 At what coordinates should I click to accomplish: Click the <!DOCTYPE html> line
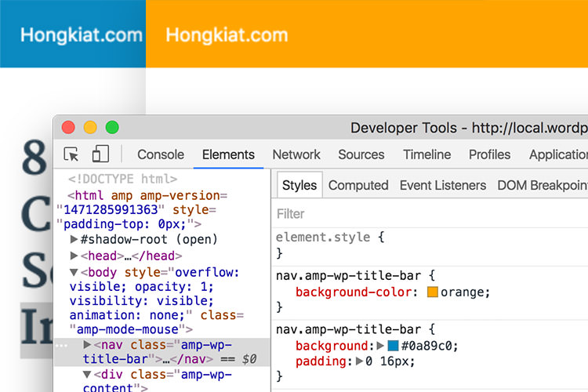coord(122,179)
